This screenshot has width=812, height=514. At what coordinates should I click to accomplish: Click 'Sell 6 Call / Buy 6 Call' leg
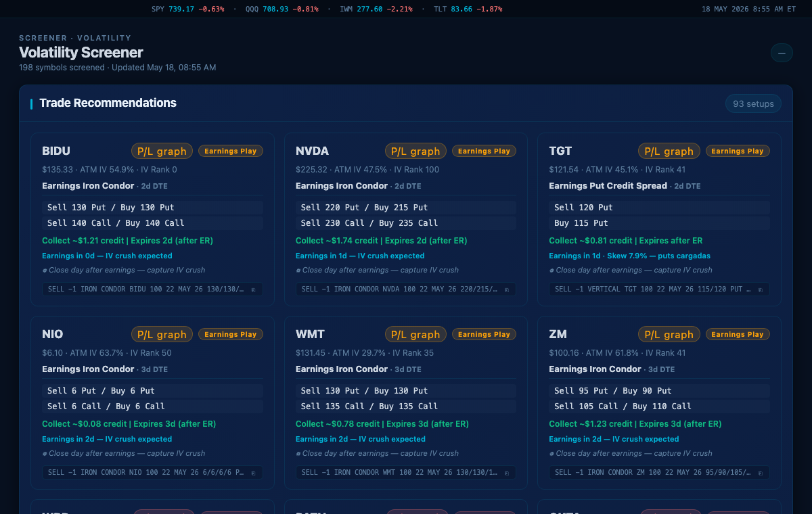tap(152, 406)
